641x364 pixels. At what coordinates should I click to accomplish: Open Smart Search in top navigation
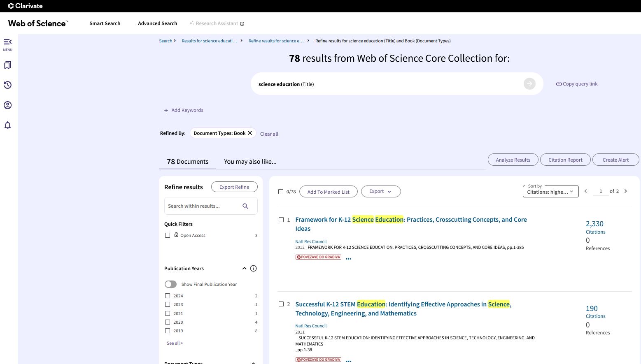pyautogui.click(x=105, y=23)
